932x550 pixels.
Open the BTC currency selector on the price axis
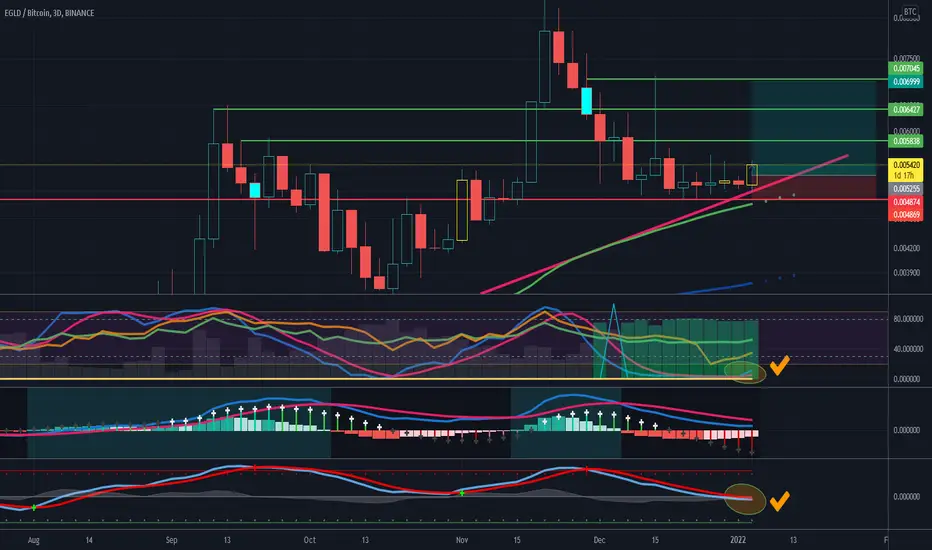coord(909,11)
